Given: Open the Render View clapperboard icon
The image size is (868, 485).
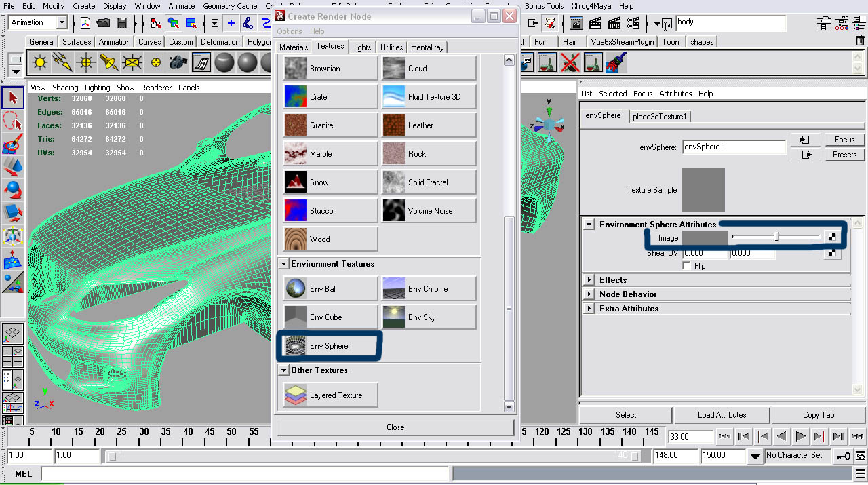Looking at the screenshot, I should point(576,22).
